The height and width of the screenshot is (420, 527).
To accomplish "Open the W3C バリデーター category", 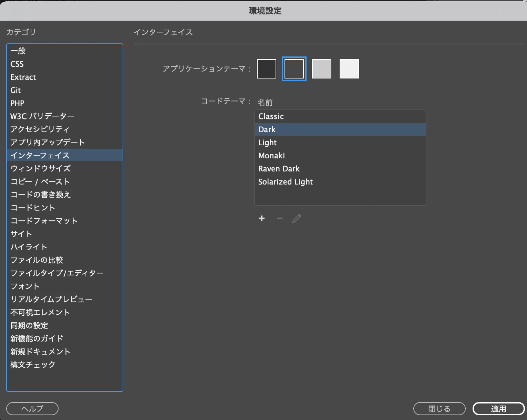I will point(65,116).
